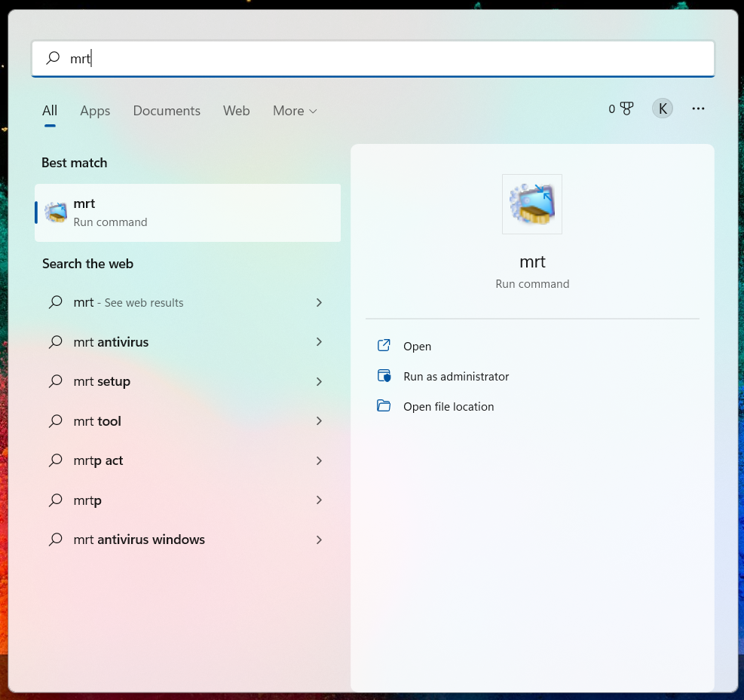Expand the 'mrtp' suggestion chevron arrow
The width and height of the screenshot is (744, 700).
(320, 500)
